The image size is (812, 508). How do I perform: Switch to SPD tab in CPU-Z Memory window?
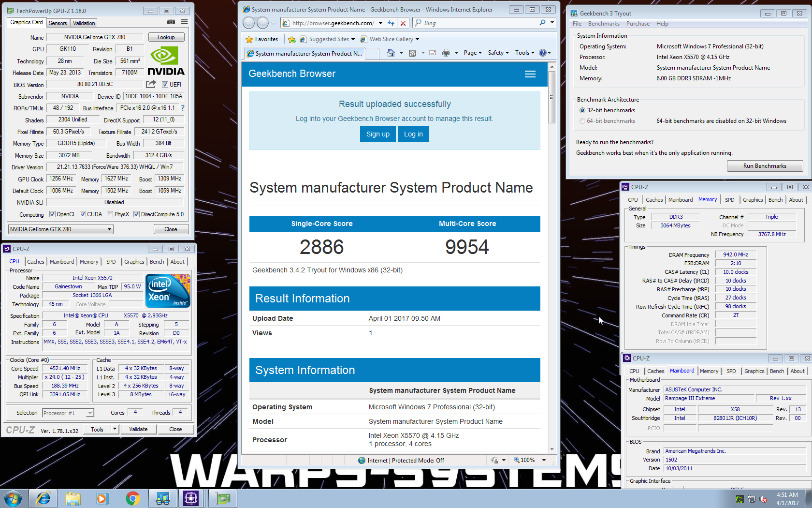(x=729, y=200)
